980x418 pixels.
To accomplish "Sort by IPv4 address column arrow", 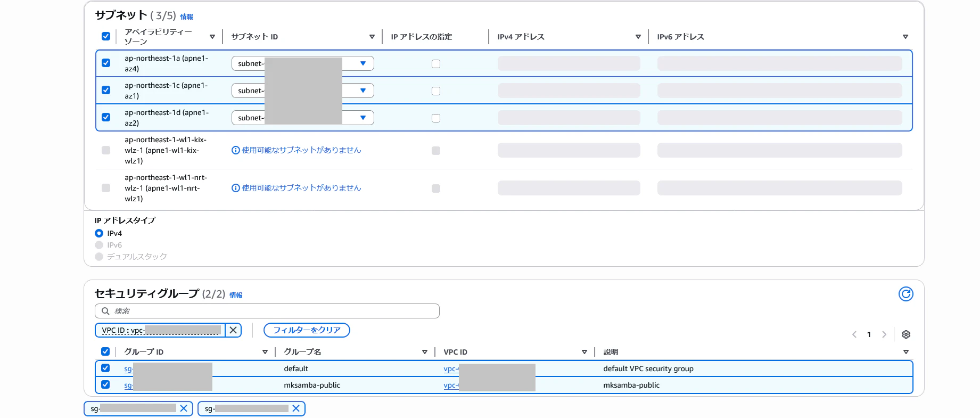I will click(638, 37).
